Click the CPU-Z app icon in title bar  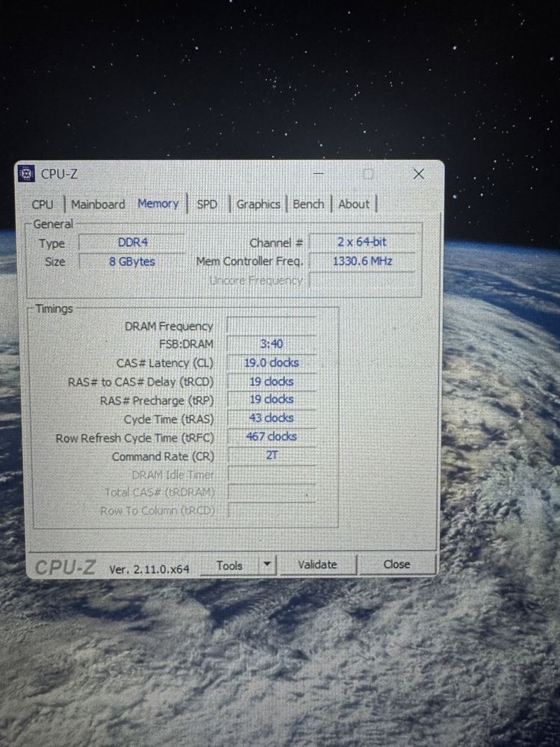pos(26,173)
